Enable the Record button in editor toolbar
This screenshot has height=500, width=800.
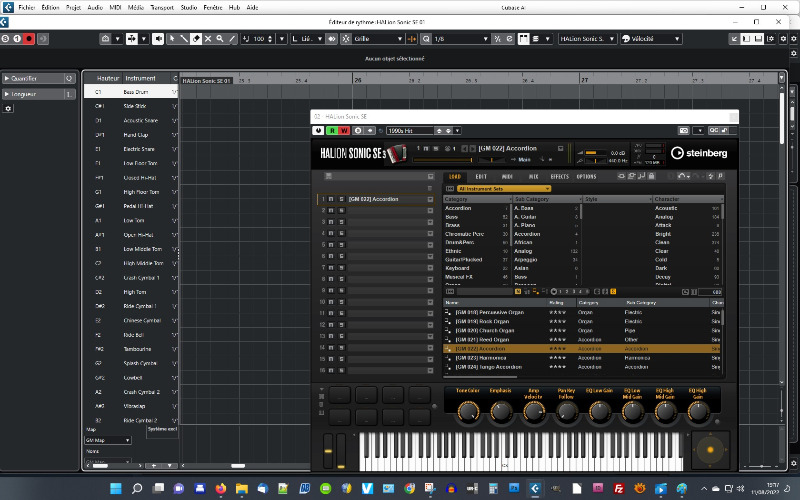click(x=29, y=39)
